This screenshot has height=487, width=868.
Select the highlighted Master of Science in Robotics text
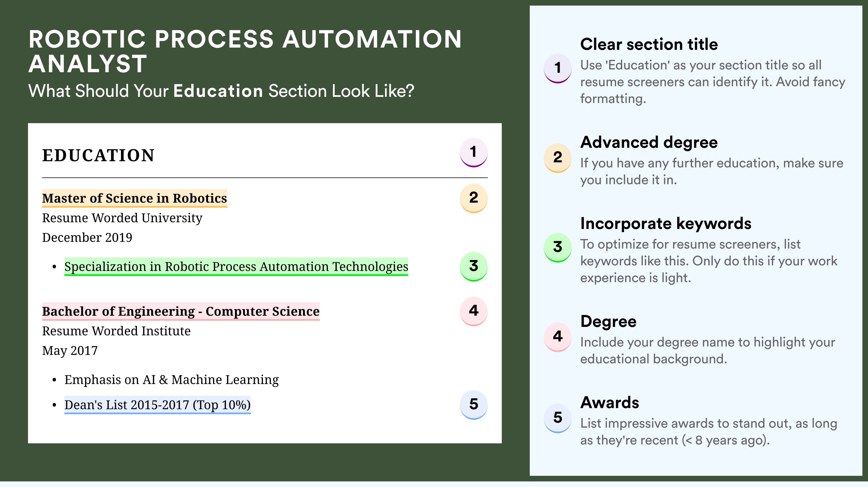tap(134, 198)
